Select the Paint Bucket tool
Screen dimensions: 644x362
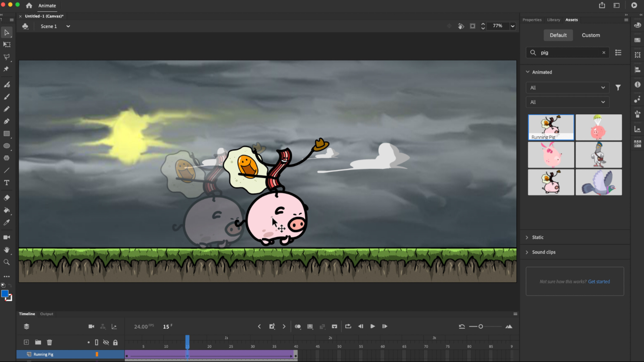[7, 210]
